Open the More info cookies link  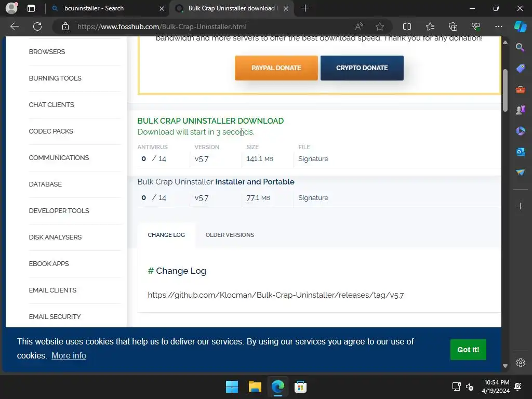point(69,355)
